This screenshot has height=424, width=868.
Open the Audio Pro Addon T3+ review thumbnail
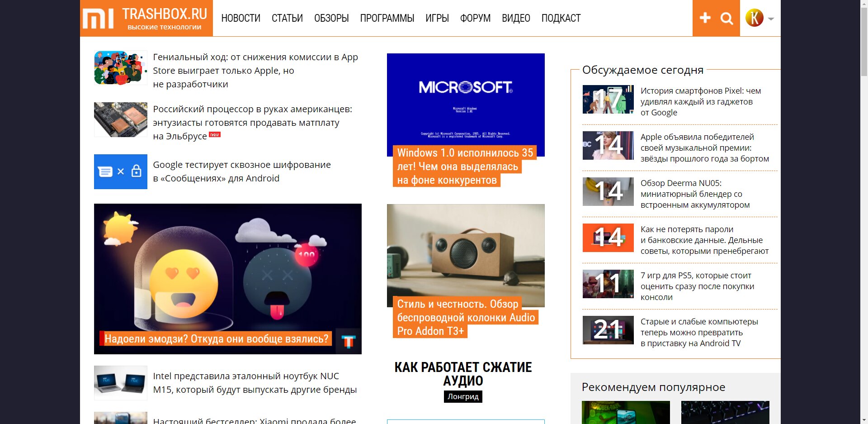[466, 256]
